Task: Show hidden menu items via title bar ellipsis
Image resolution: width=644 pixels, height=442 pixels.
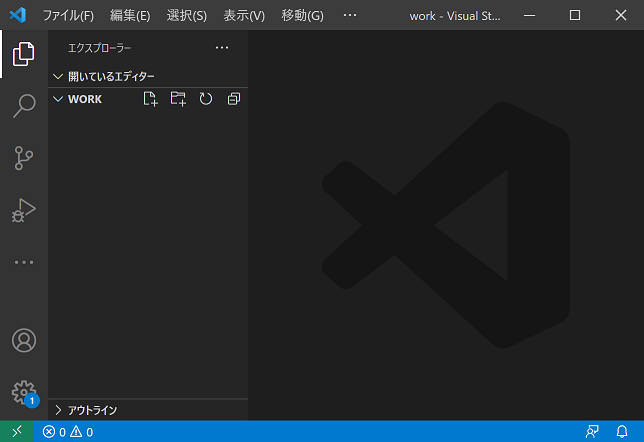Action: click(x=350, y=15)
